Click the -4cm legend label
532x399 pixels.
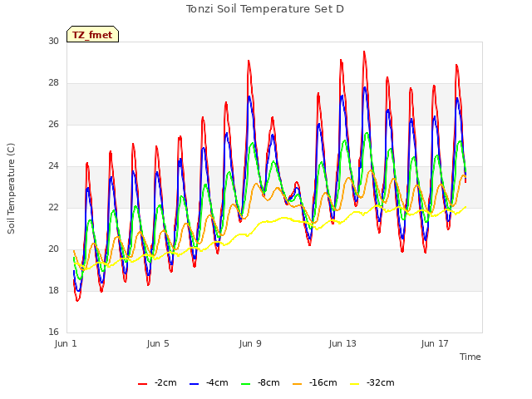217,382
